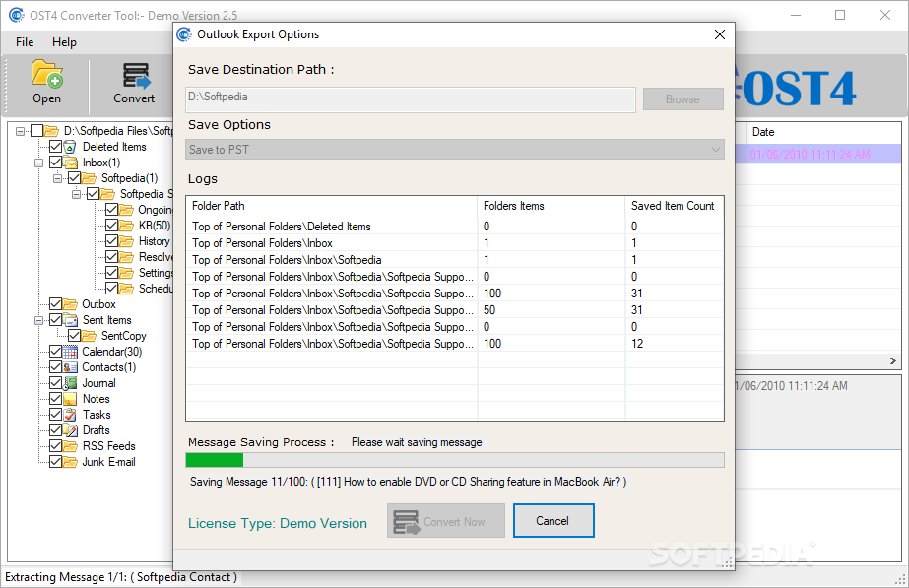Click the KB(50) folder icon
The image size is (909, 588).
(x=126, y=226)
